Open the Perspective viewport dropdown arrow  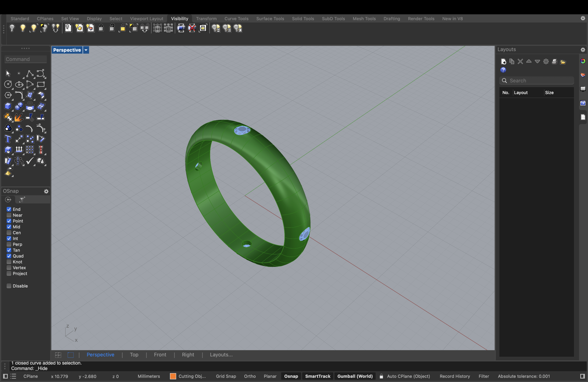pos(86,50)
